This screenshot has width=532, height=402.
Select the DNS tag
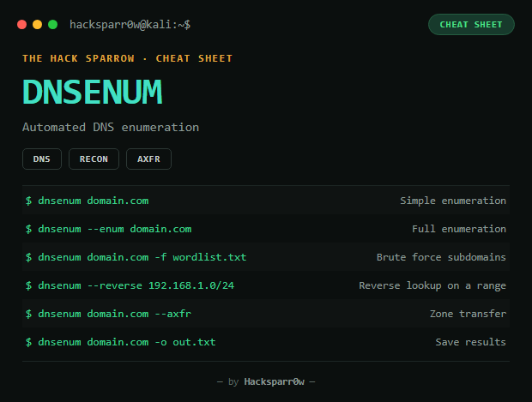pyautogui.click(x=42, y=159)
